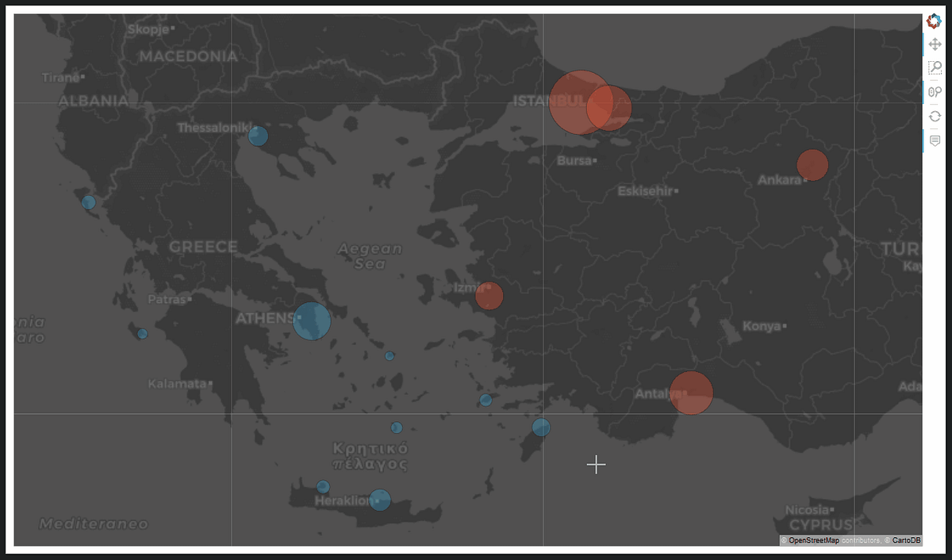Select the smaller red circle east of Istanbul

click(x=608, y=110)
